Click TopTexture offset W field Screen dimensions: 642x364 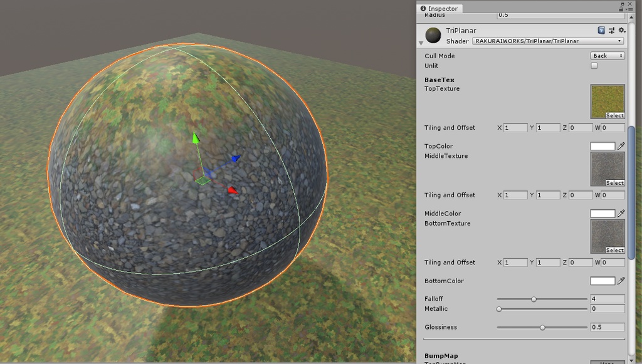coord(613,128)
